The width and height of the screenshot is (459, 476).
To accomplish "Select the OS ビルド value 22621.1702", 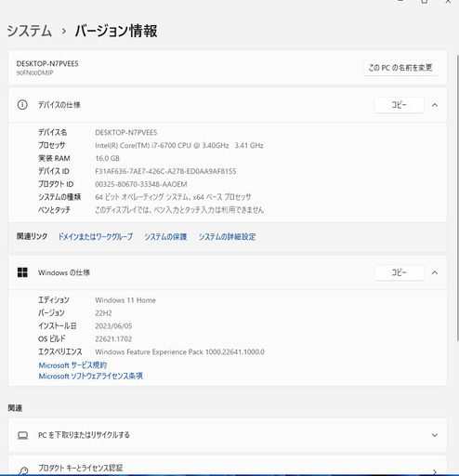I will coord(113,339).
